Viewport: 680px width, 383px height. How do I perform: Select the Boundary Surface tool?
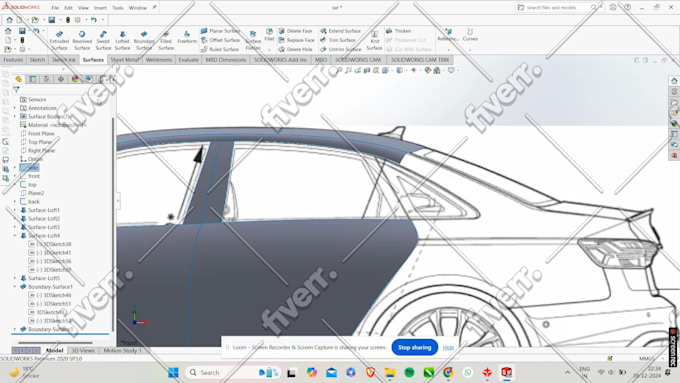click(144, 40)
